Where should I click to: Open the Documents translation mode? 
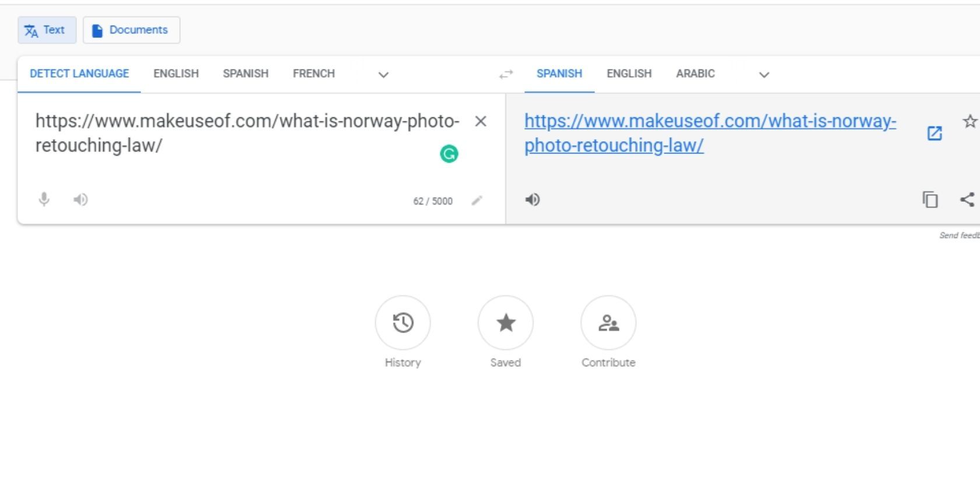(131, 30)
